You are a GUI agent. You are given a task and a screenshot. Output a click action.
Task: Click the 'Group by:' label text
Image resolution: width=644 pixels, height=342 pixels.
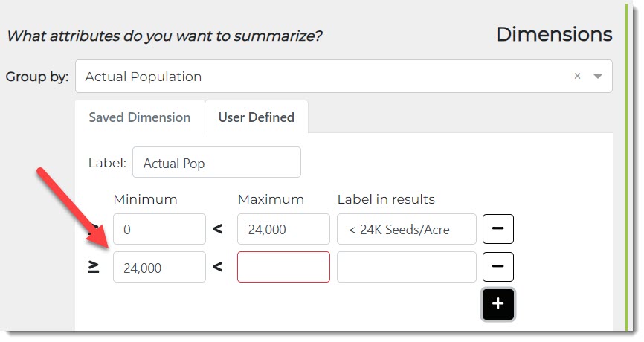[37, 77]
